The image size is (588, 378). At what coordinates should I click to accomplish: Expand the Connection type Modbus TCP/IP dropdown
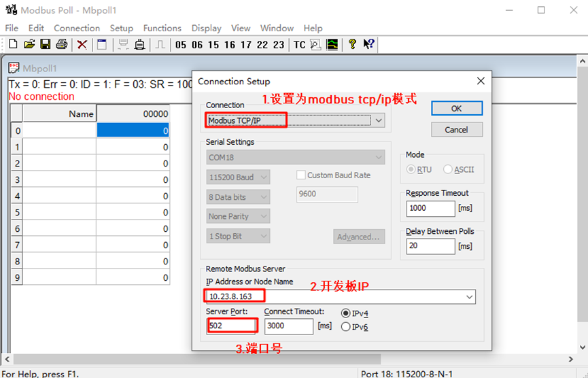point(379,121)
